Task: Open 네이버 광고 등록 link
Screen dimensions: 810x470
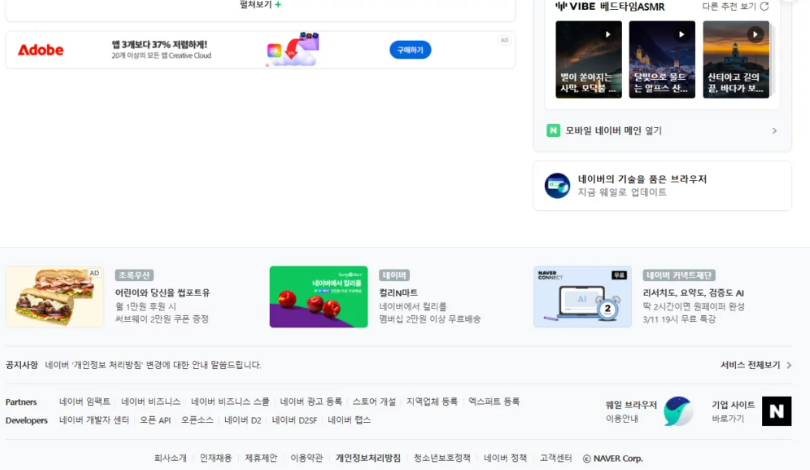Action: 311,401
